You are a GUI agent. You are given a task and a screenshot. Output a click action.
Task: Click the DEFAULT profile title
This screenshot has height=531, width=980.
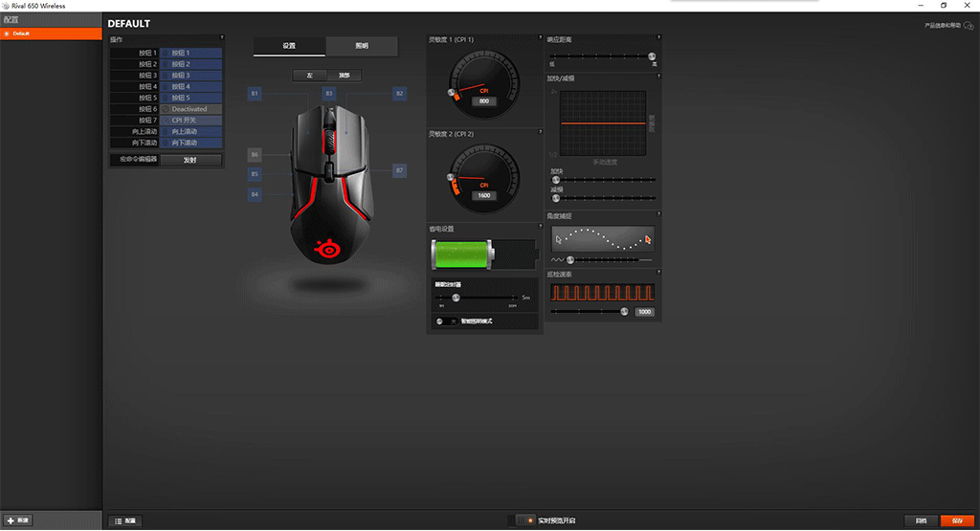[129, 24]
